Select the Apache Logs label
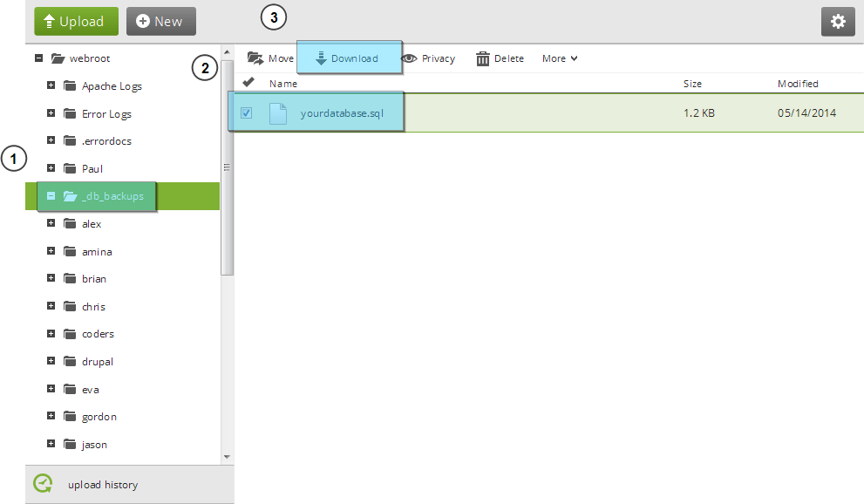 112,86
